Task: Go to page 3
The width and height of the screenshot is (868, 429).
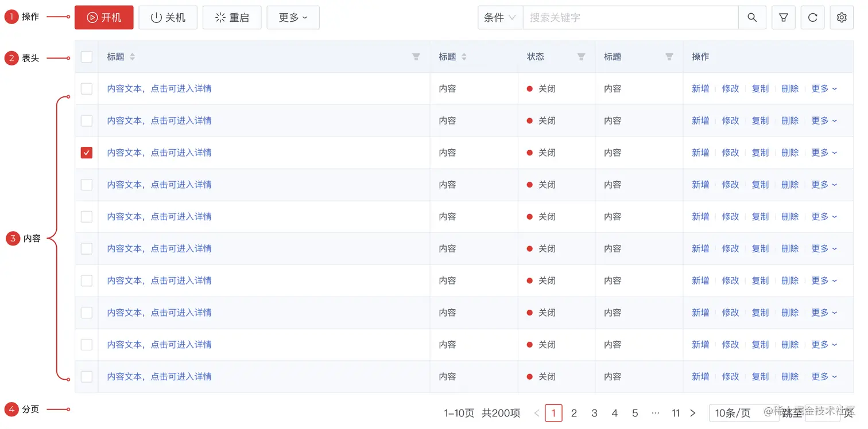Action: click(594, 413)
